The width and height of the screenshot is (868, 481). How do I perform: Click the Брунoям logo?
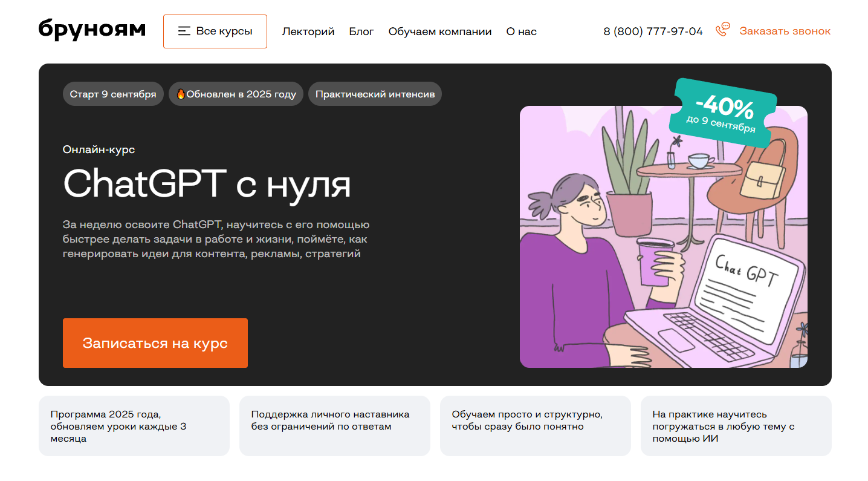tap(92, 30)
